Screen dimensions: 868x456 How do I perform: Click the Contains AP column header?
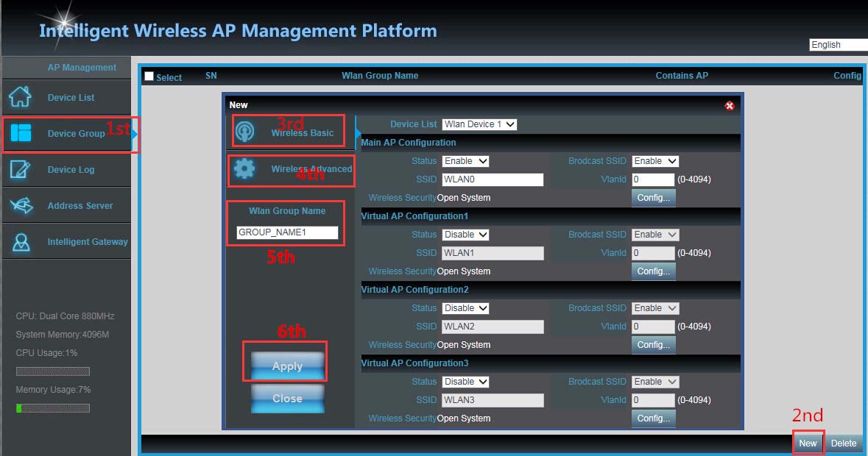682,76
